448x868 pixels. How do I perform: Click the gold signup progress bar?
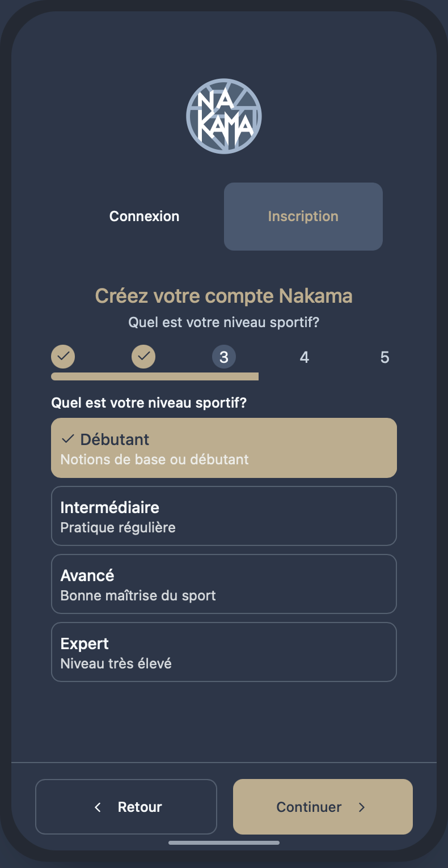(155, 376)
